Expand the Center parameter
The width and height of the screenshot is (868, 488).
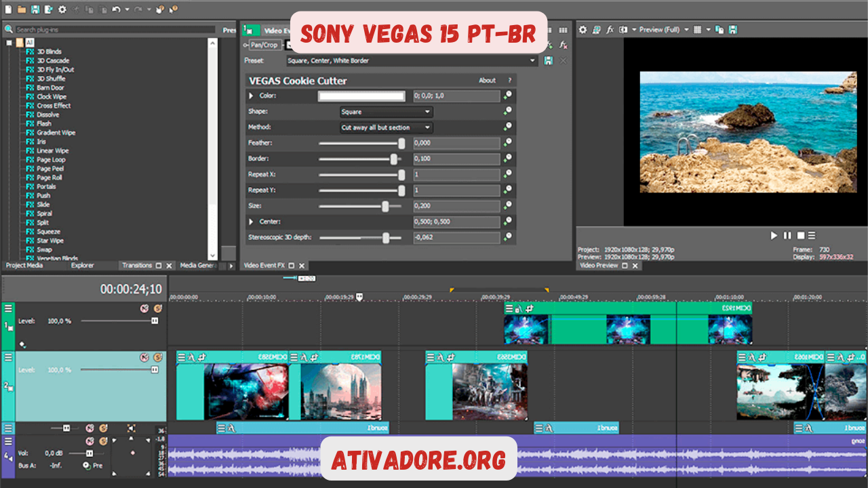pos(252,222)
